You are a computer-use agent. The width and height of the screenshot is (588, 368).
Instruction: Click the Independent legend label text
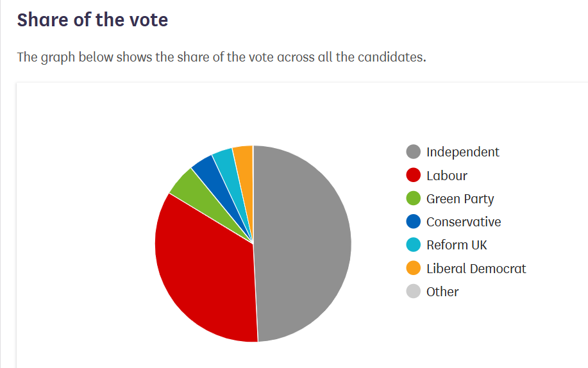point(462,152)
